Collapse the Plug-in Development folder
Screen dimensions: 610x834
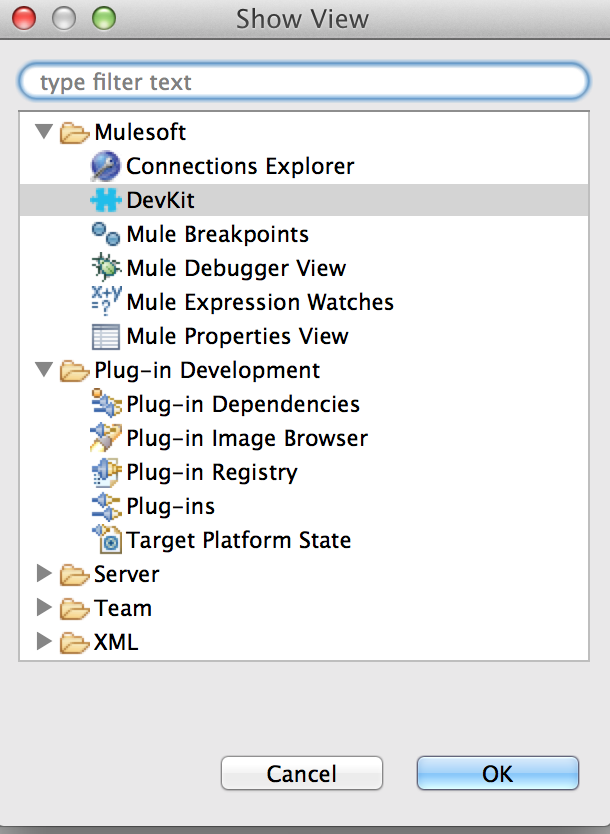[45, 370]
